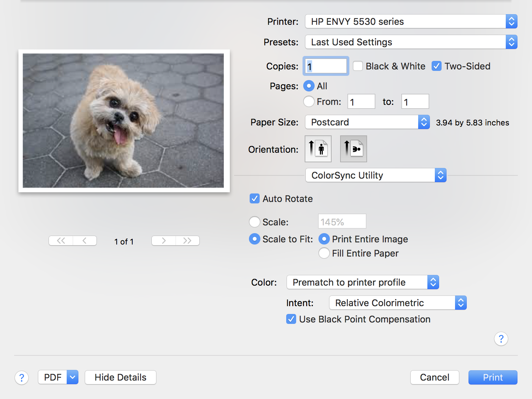This screenshot has width=532, height=399.
Task: Click Hide Details button
Action: coord(121,377)
